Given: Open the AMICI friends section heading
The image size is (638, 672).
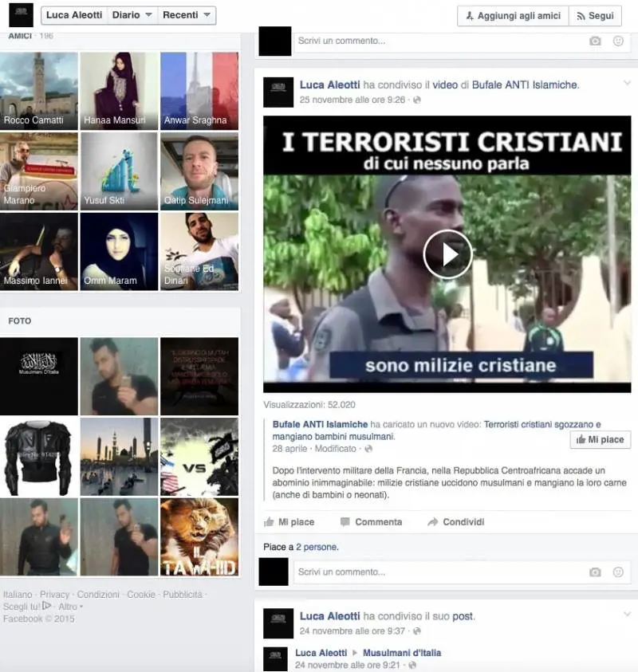Looking at the screenshot, I should 20,36.
